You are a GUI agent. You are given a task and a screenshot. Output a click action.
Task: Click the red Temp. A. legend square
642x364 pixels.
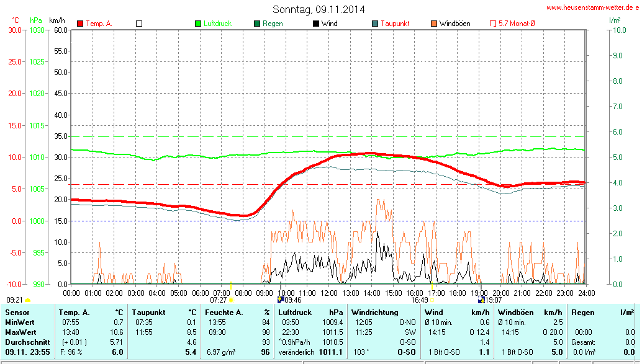coord(80,24)
